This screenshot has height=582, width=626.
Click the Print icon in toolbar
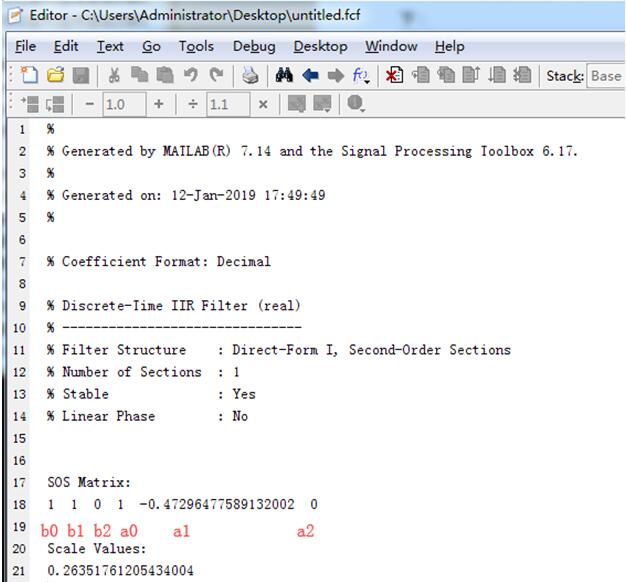point(250,76)
